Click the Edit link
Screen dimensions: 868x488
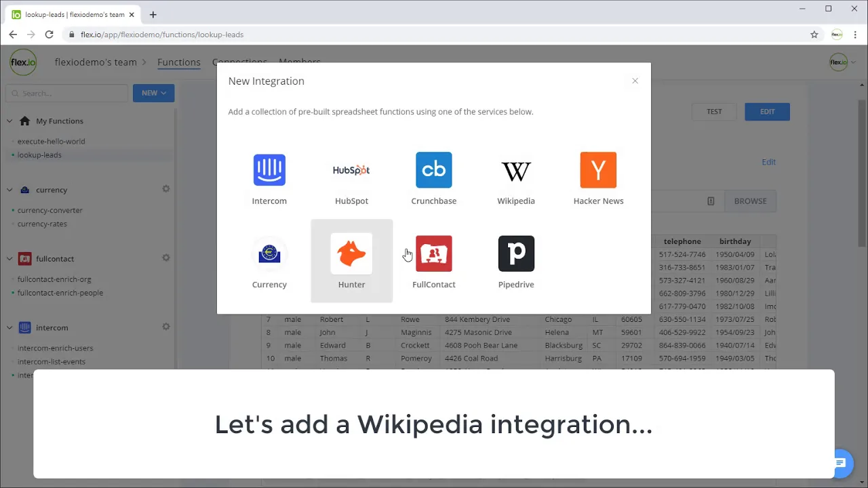[x=768, y=162]
